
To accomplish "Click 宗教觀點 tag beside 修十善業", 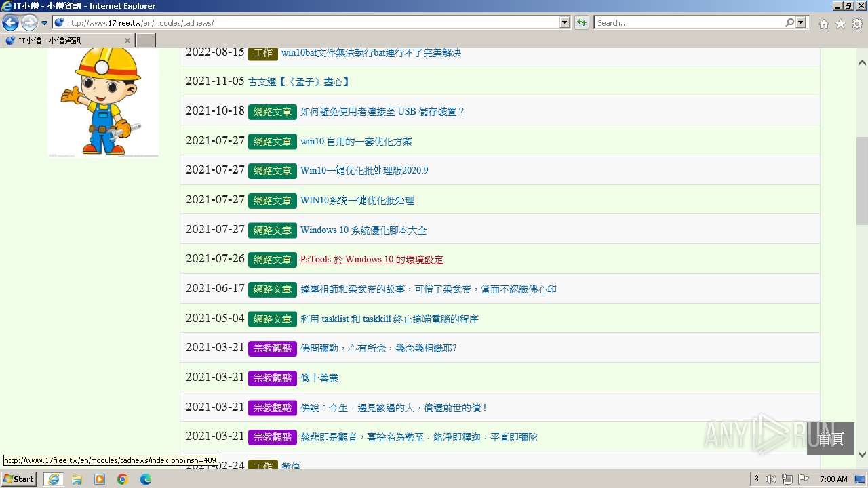I will tap(272, 378).
